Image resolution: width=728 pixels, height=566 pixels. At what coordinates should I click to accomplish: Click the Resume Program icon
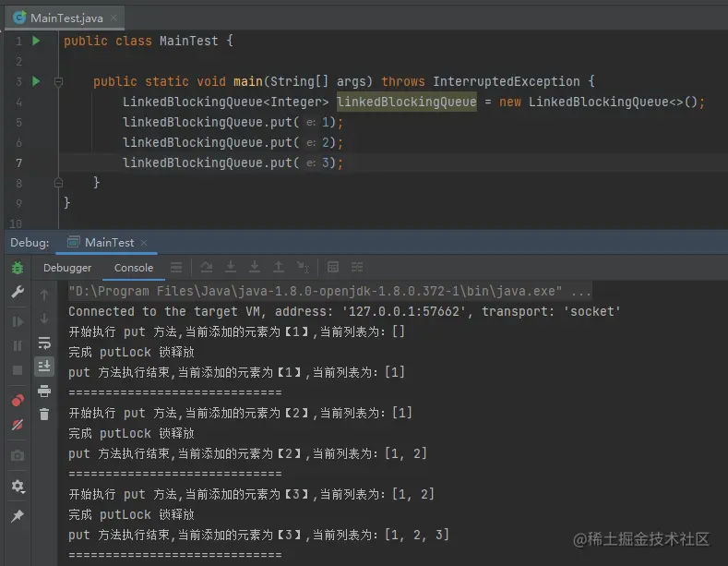(x=18, y=321)
